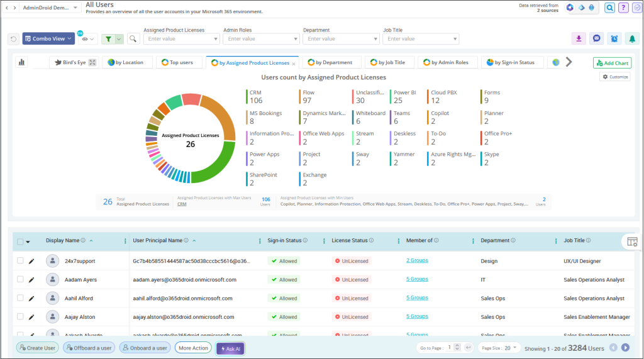
Task: Check the Aadam Ayers row checkbox
Action: point(20,279)
